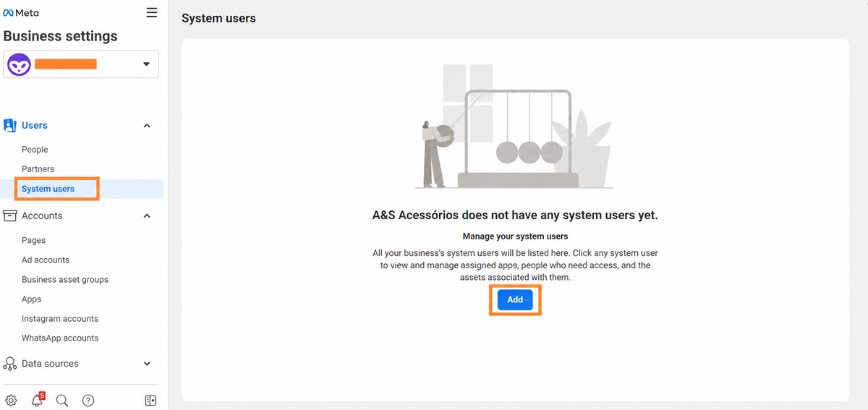Click the Accounts section label

point(42,215)
